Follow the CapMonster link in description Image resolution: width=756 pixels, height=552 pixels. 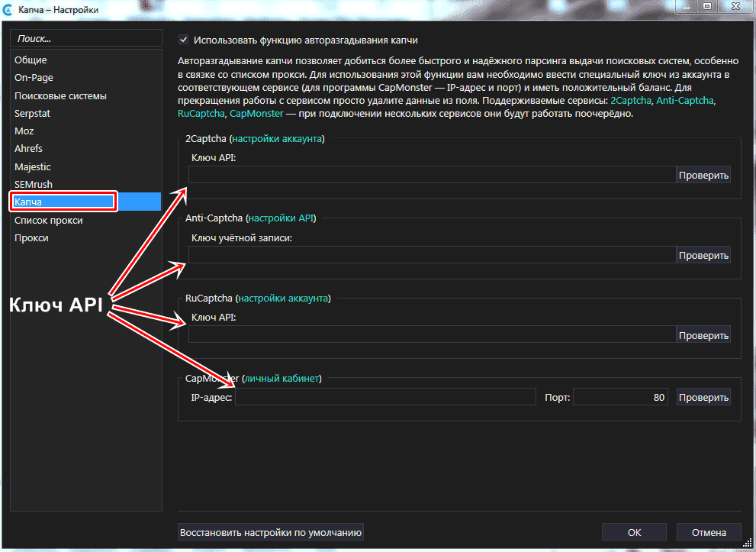[x=256, y=115]
